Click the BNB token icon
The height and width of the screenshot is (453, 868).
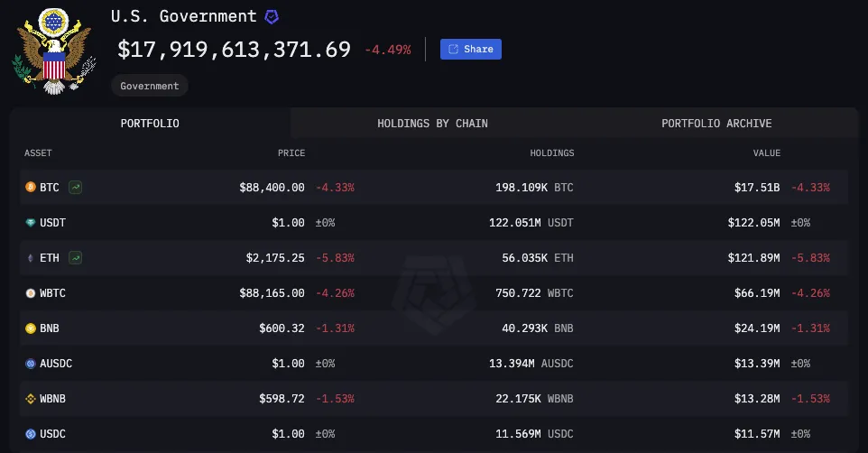31,328
